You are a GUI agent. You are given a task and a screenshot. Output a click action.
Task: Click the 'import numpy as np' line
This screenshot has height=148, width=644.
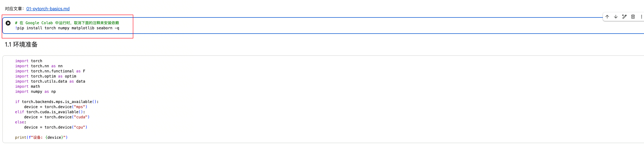tap(35, 91)
